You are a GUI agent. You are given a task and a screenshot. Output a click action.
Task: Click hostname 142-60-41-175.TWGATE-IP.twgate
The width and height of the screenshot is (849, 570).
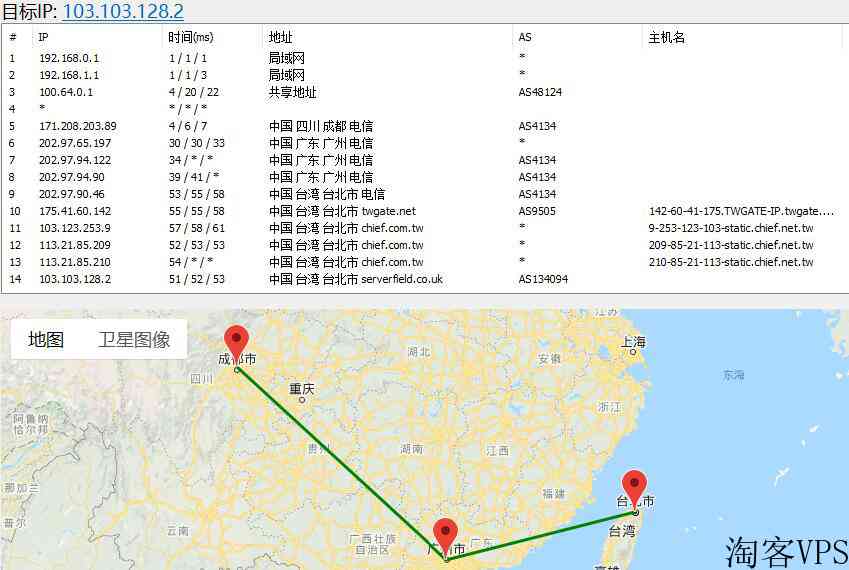pos(741,211)
